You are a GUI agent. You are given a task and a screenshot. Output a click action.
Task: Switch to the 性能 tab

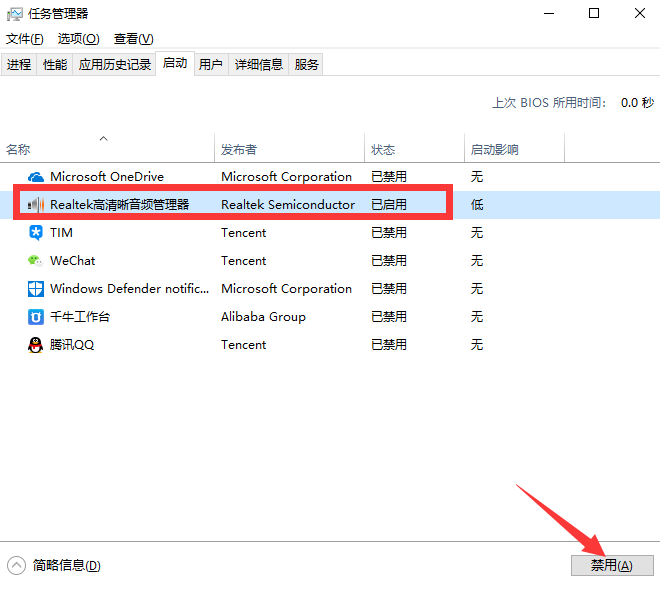55,64
